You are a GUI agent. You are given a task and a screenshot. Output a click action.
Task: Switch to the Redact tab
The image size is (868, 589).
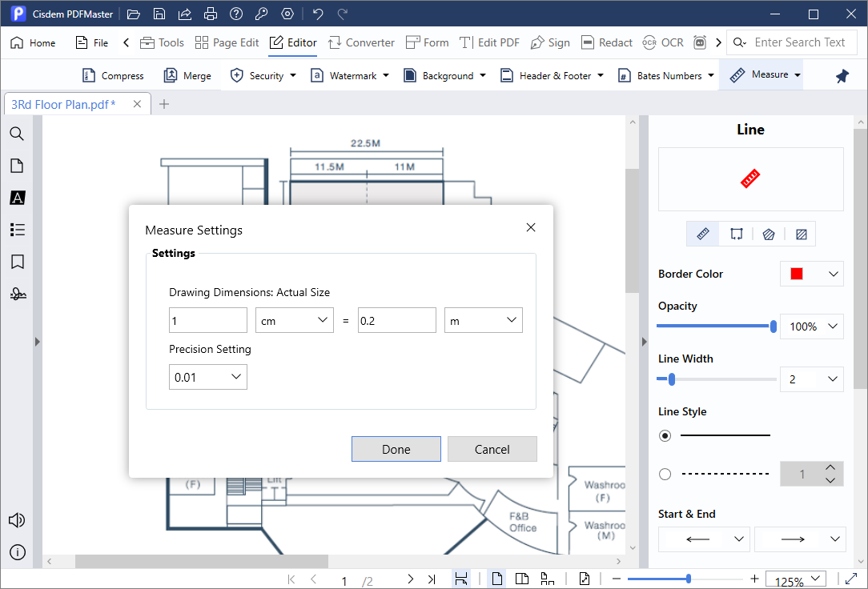pyautogui.click(x=607, y=42)
